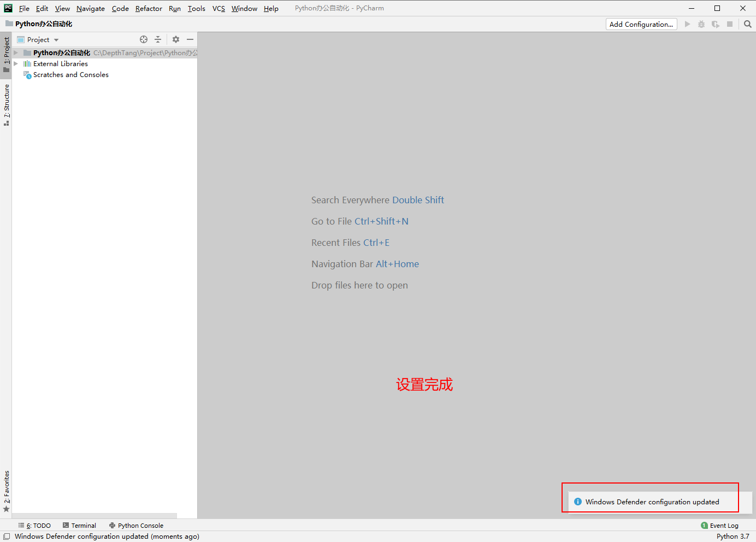
Task: Click the Project panel horizontal scrollbar
Action: pyautogui.click(x=94, y=516)
